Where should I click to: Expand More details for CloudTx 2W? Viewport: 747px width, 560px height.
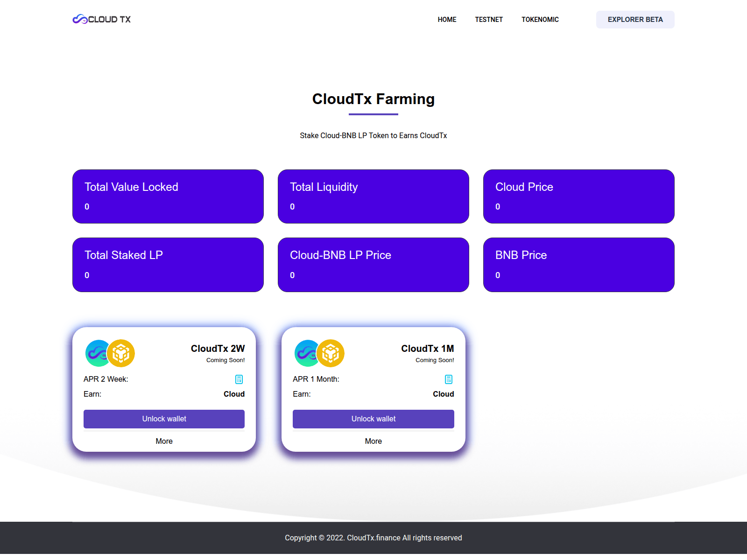click(164, 441)
